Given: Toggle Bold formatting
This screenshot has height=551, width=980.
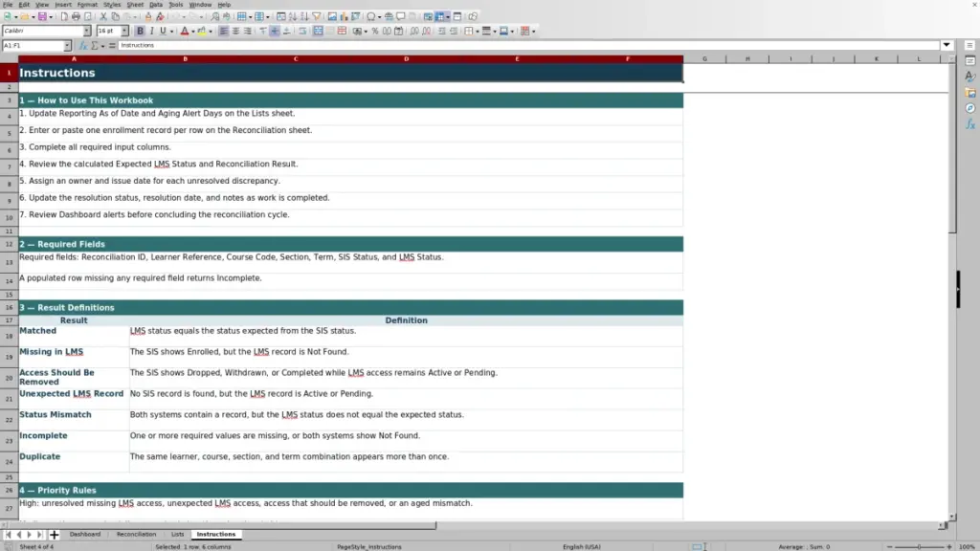Looking at the screenshot, I should coord(140,31).
